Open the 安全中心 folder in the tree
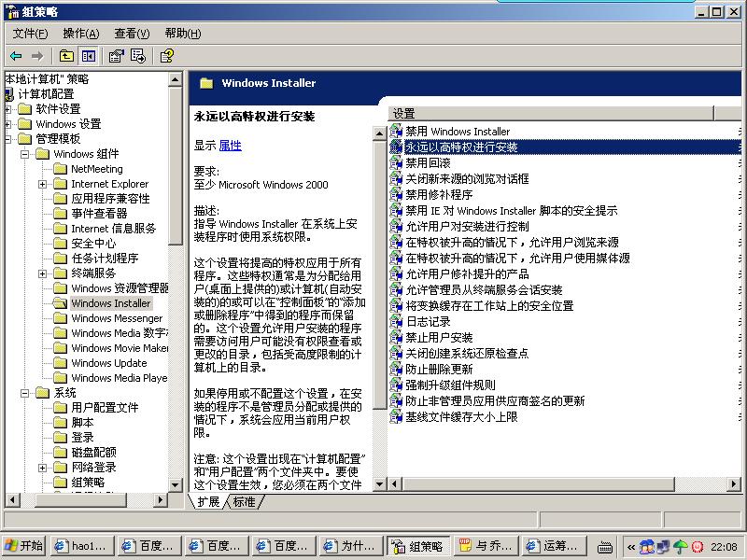This screenshot has width=747, height=560. coord(93,244)
